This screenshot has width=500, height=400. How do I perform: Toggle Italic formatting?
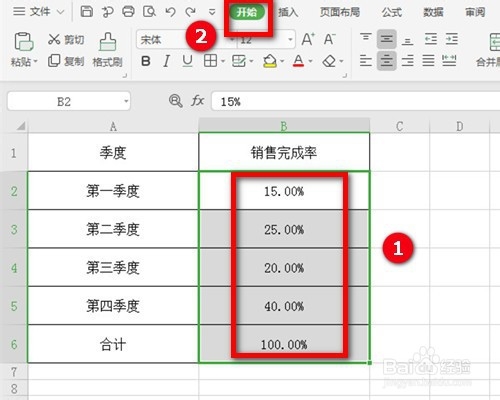coord(166,61)
